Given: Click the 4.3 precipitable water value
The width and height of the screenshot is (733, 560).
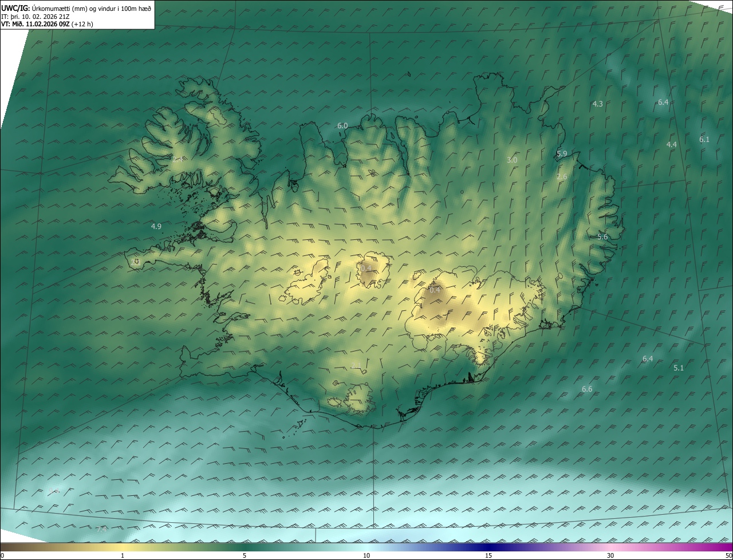Looking at the screenshot, I should click(597, 104).
